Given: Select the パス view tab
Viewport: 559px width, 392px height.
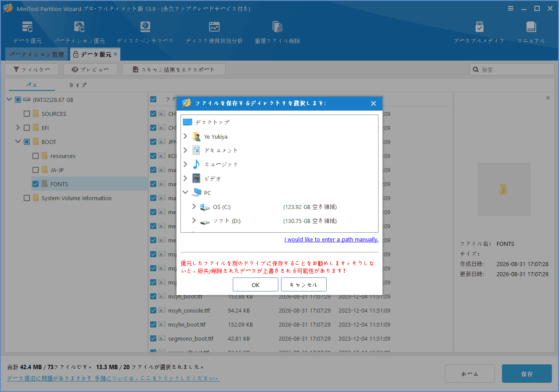Looking at the screenshot, I should 32,85.
